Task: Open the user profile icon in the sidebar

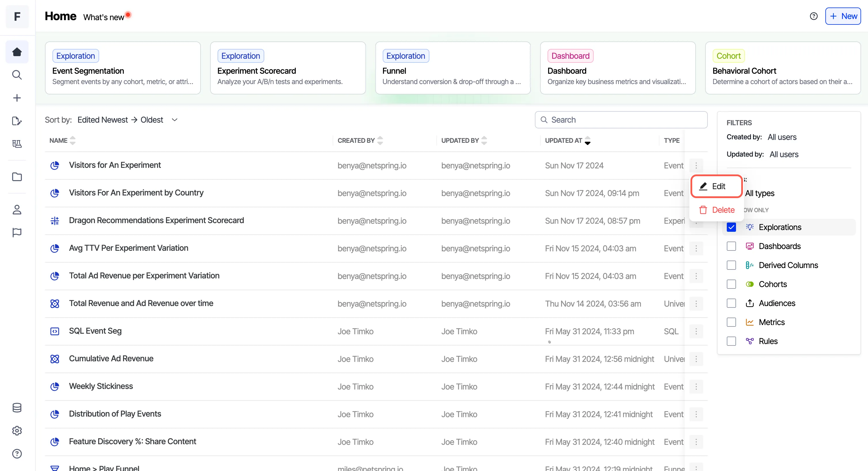Action: pyautogui.click(x=17, y=210)
